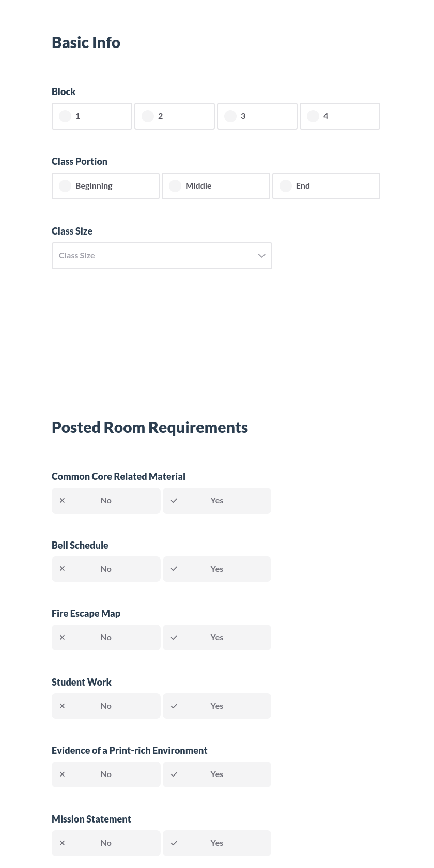
Task: Select Block 1 radio button
Action: pyautogui.click(x=65, y=116)
